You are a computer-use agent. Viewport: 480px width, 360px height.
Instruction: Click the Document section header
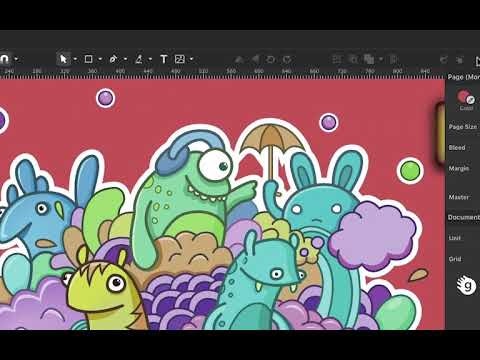pyautogui.click(x=464, y=217)
